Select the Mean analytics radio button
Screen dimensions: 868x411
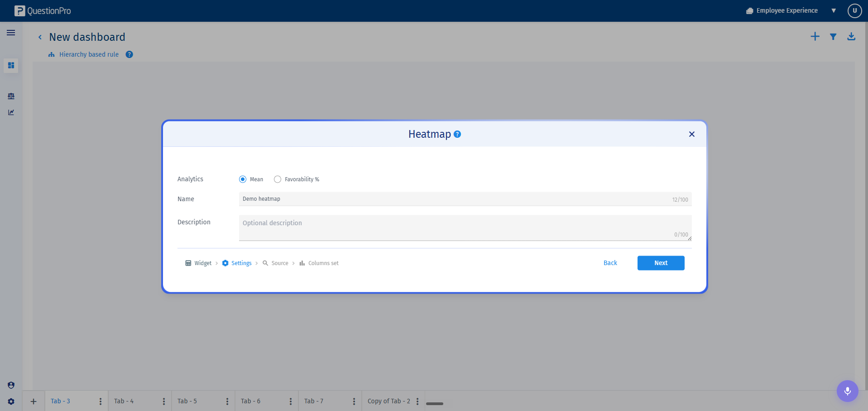(x=243, y=179)
